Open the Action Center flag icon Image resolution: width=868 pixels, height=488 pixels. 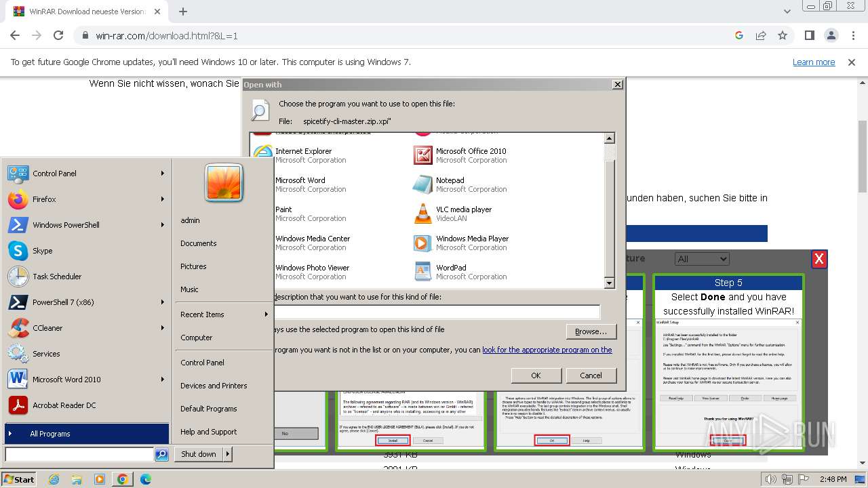point(804,480)
